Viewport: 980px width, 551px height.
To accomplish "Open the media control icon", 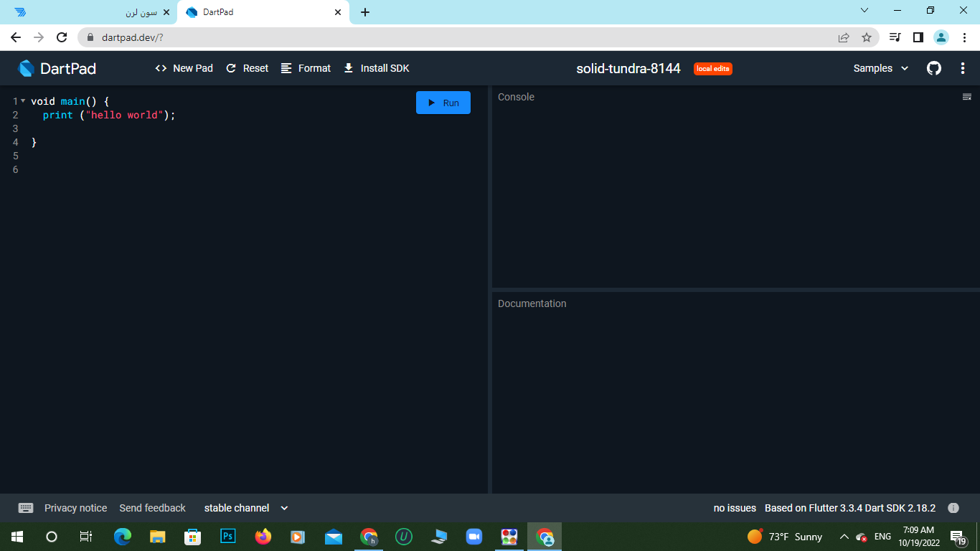I will pos(895,37).
